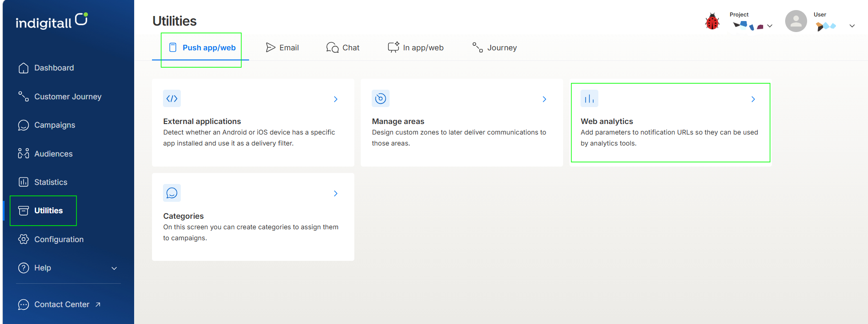Open External applications via its arrow
Viewport: 868px width, 324px height.
pyautogui.click(x=336, y=99)
